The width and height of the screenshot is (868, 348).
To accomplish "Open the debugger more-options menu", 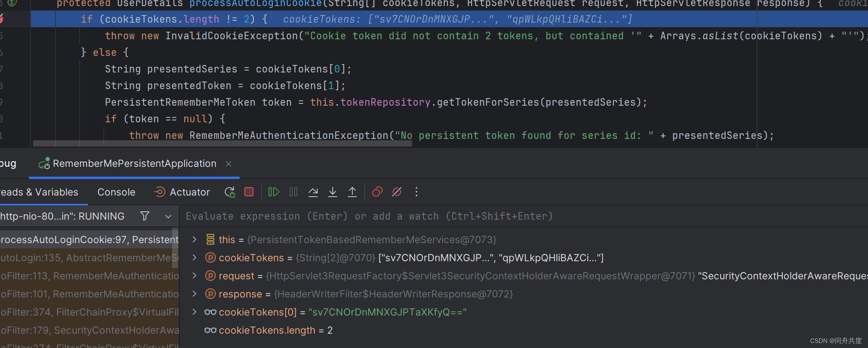I will 416,192.
